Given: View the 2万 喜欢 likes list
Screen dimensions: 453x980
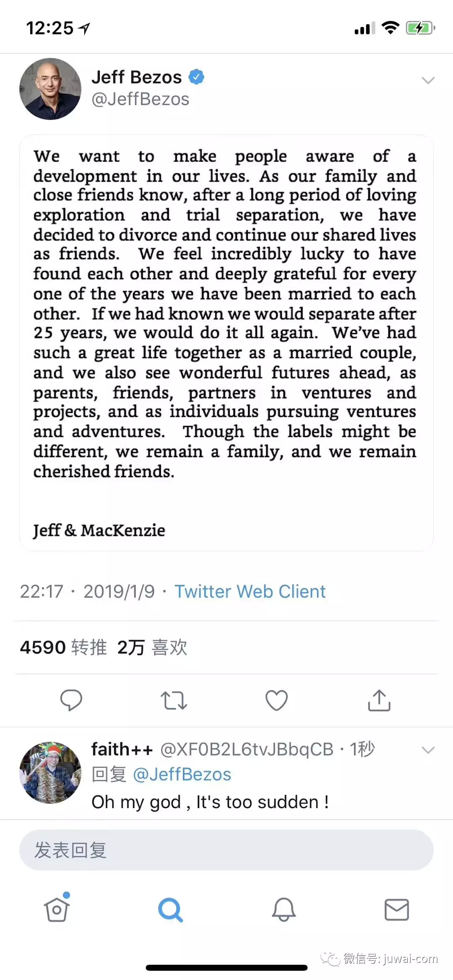Looking at the screenshot, I should click(152, 647).
